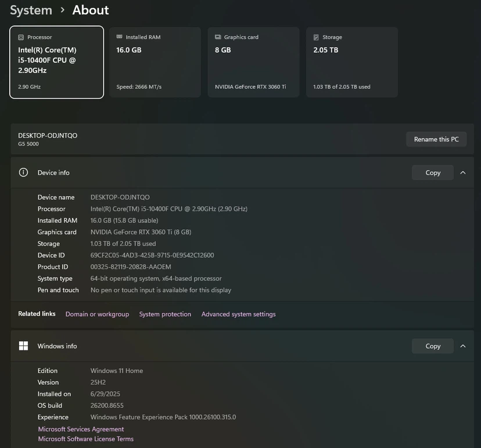Click the Storage drive icon

(316, 37)
